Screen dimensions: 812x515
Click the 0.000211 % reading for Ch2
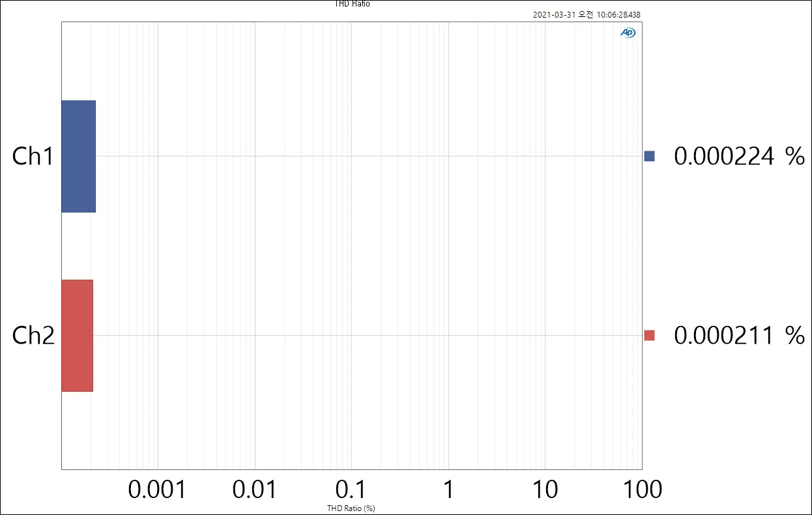point(725,336)
